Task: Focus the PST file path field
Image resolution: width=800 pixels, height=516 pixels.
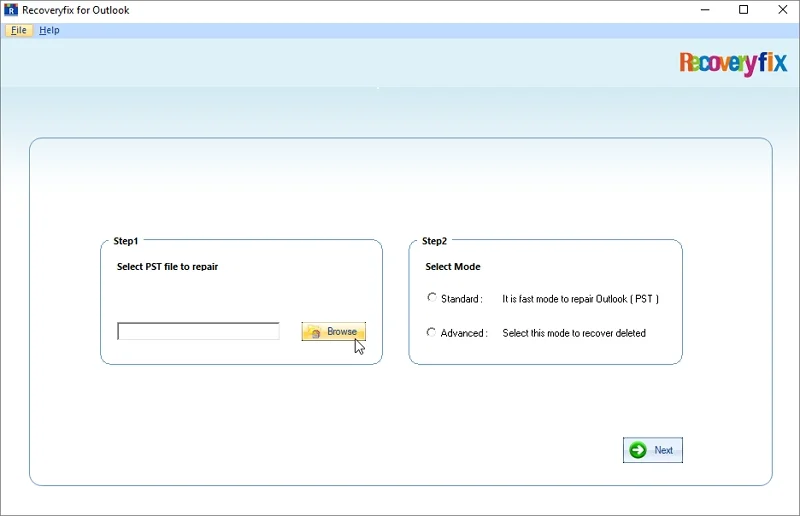Action: tap(198, 331)
